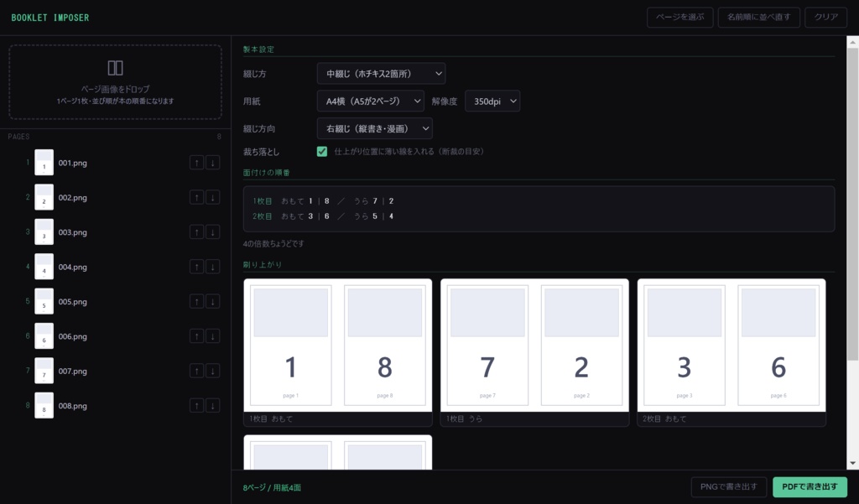The height and width of the screenshot is (504, 859).
Task: Click the 製本設定 section heading
Action: point(258,49)
